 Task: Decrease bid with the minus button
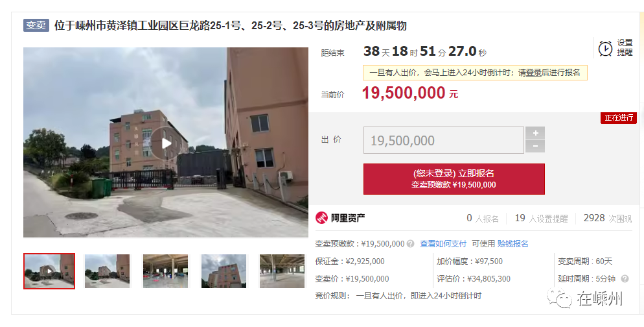pyautogui.click(x=535, y=147)
